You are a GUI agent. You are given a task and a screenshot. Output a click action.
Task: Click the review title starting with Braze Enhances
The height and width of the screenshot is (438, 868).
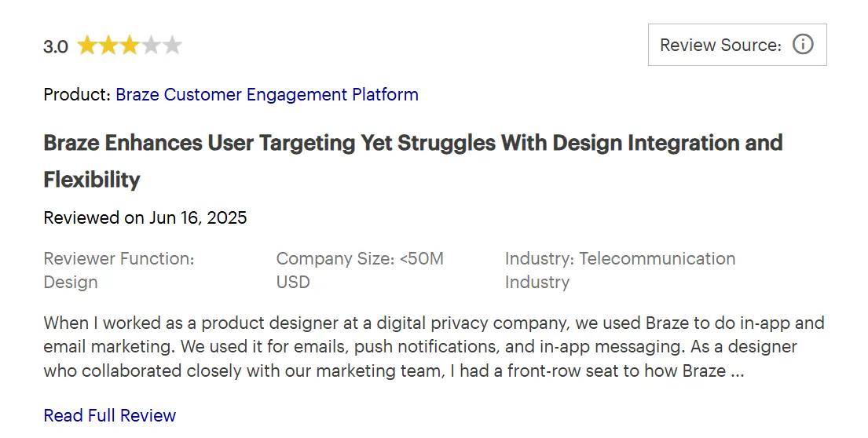[413, 143]
